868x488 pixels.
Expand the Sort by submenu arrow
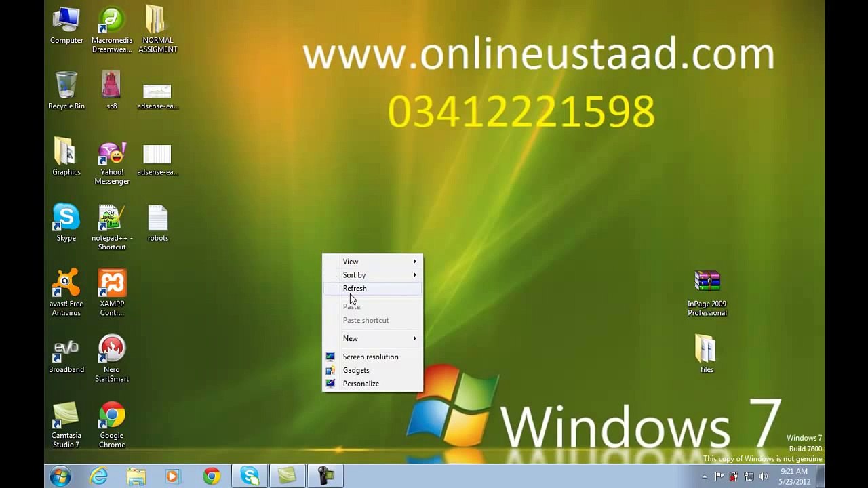point(415,275)
